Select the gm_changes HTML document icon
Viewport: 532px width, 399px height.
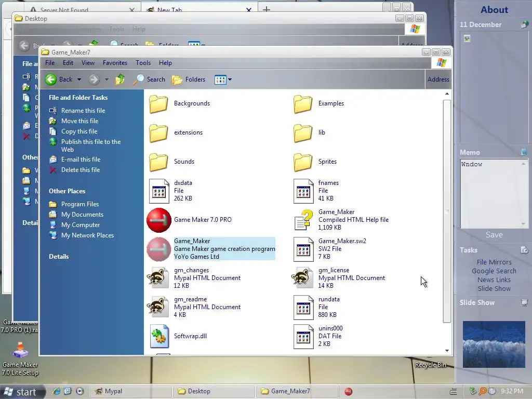pyautogui.click(x=158, y=278)
